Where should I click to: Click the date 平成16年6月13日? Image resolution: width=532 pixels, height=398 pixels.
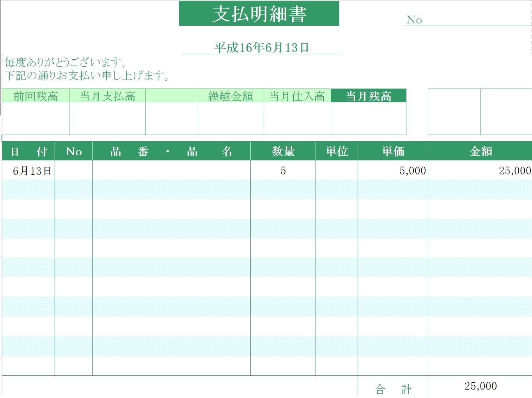pyautogui.click(x=262, y=48)
